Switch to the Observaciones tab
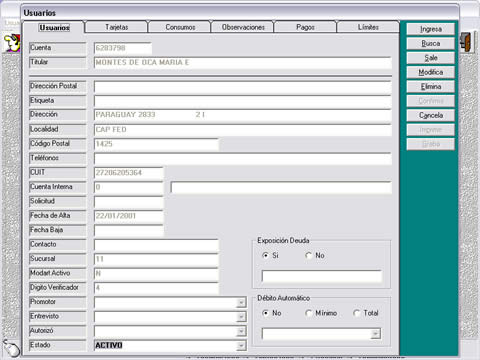480x360 pixels. (x=243, y=27)
